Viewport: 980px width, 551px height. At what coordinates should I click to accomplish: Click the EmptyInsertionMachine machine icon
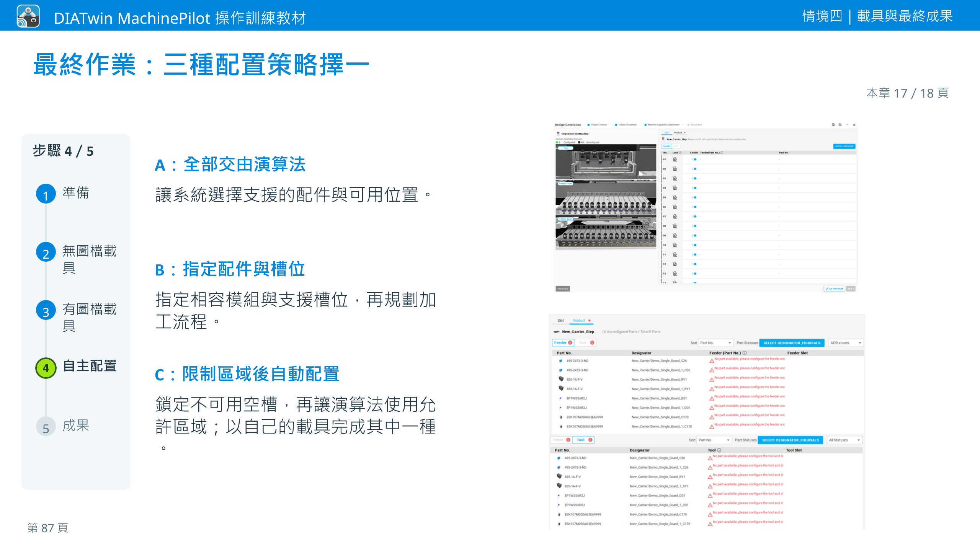click(x=558, y=134)
